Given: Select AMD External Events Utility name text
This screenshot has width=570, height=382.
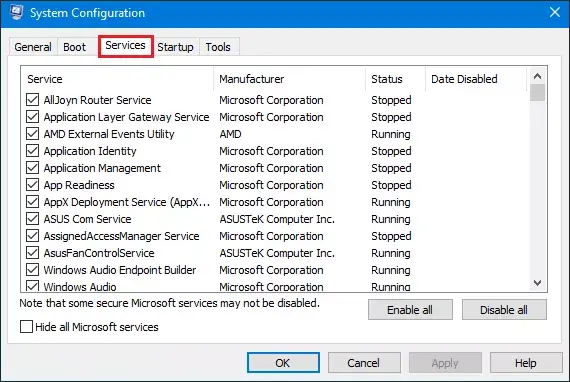Looking at the screenshot, I should (x=109, y=134).
